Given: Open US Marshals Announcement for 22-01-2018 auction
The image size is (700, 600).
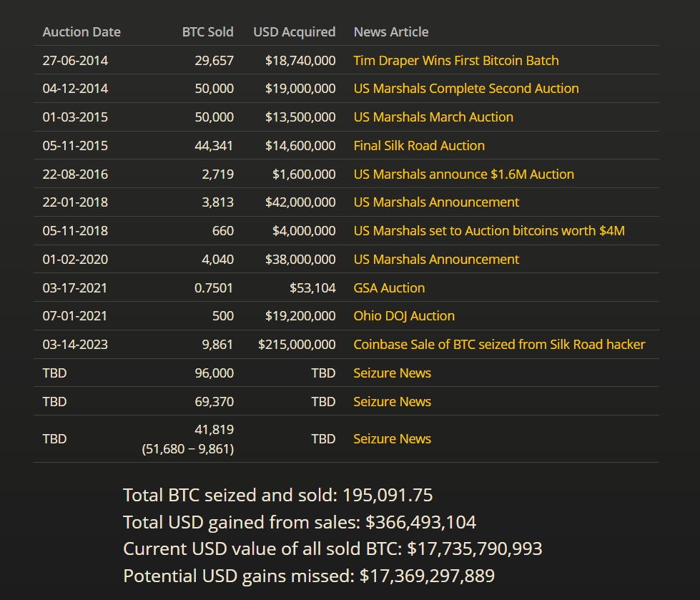Looking at the screenshot, I should coord(435,202).
